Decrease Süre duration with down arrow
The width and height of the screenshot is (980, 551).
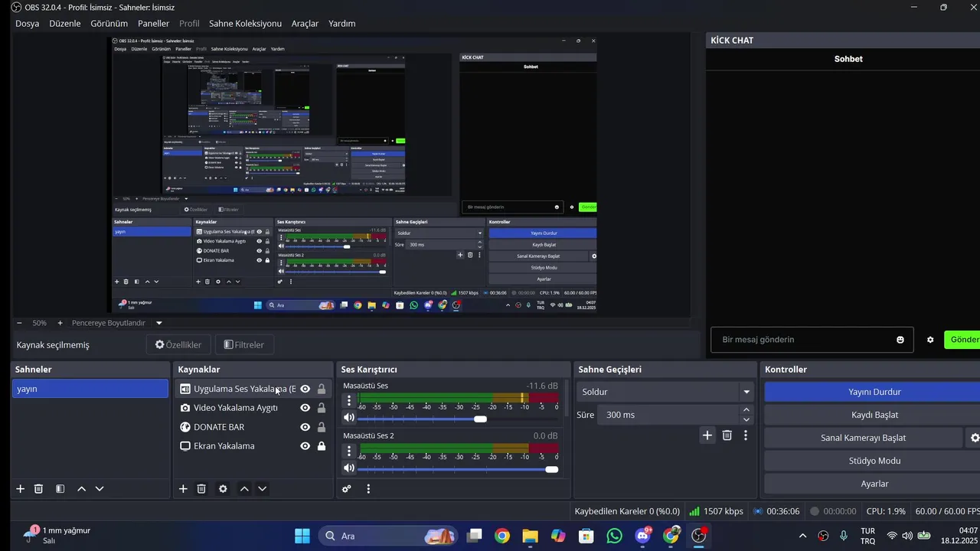coord(746,419)
